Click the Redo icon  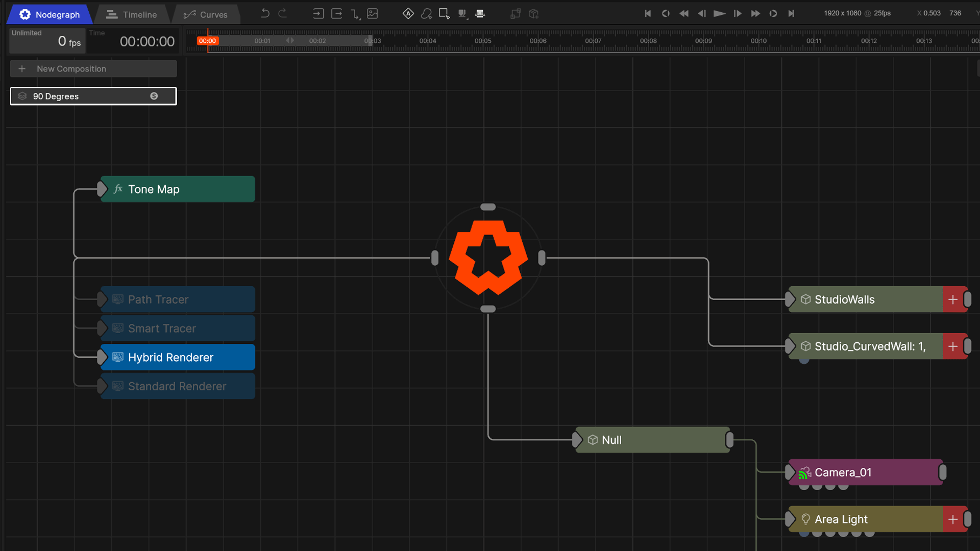[x=281, y=14]
